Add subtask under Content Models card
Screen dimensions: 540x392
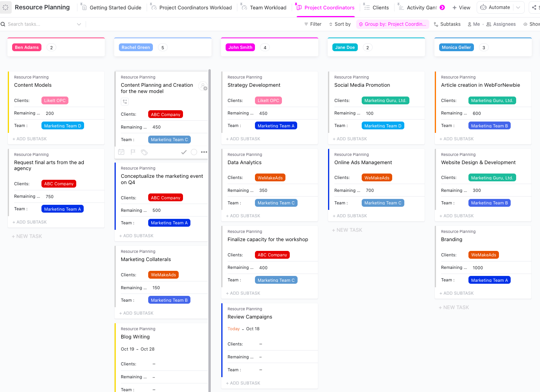tap(30, 139)
